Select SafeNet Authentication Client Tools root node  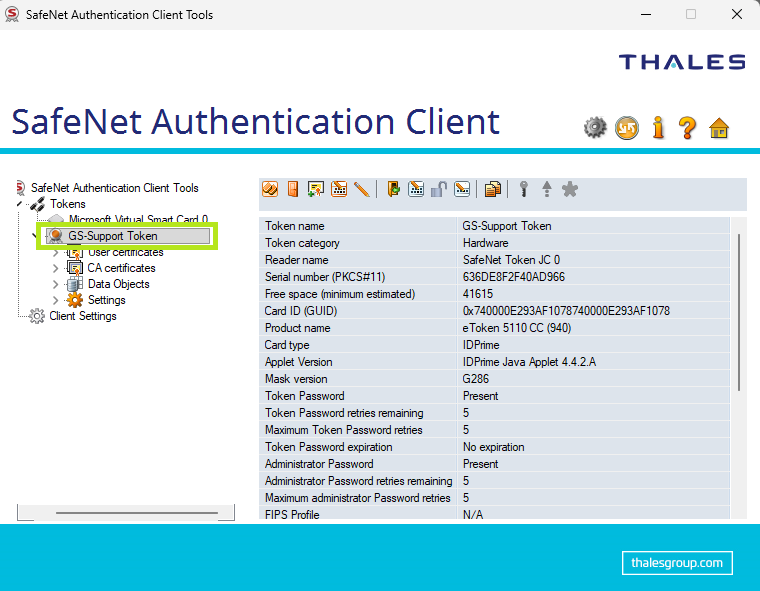pos(114,188)
